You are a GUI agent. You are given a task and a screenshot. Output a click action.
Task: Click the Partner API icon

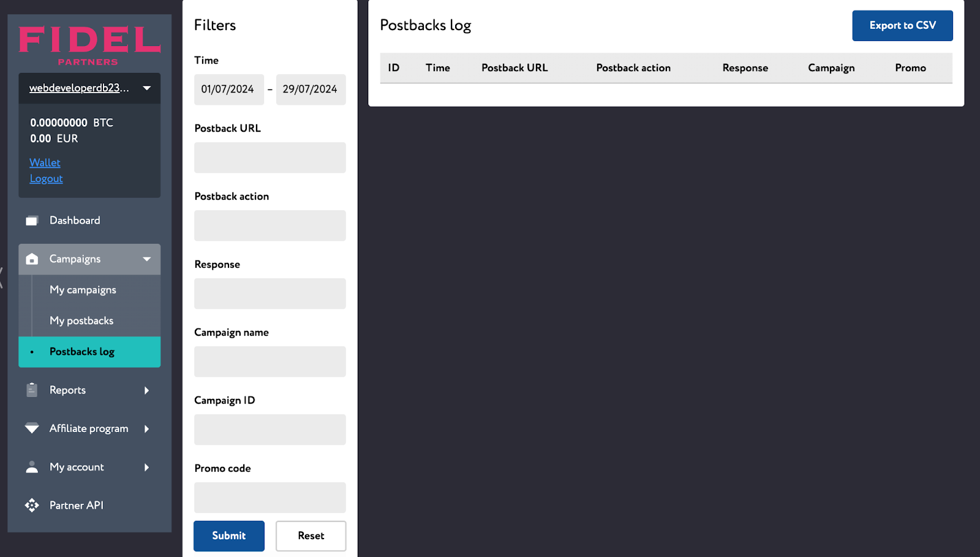tap(32, 506)
